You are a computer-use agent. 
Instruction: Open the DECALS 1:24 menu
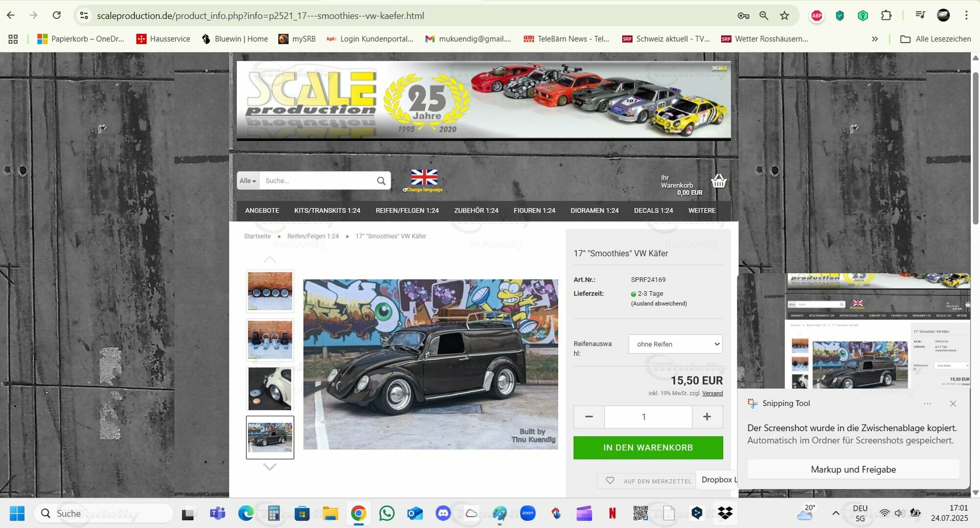coord(653,210)
